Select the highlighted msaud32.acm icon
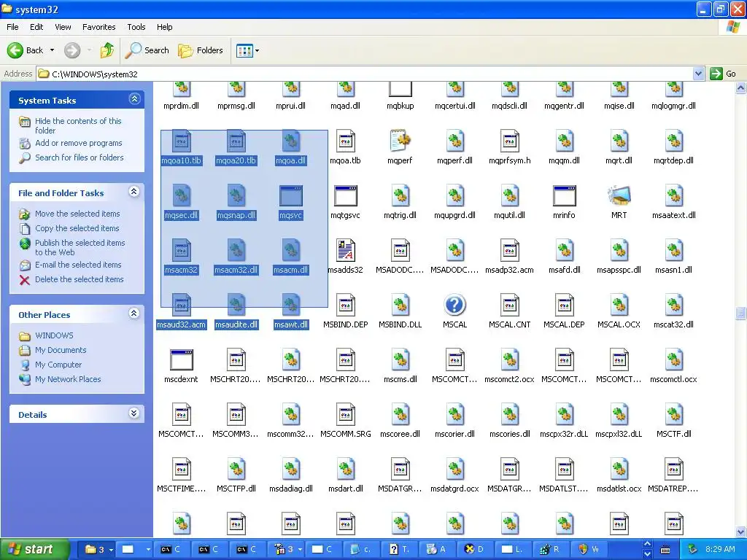Image resolution: width=747 pixels, height=560 pixels. coord(181,306)
